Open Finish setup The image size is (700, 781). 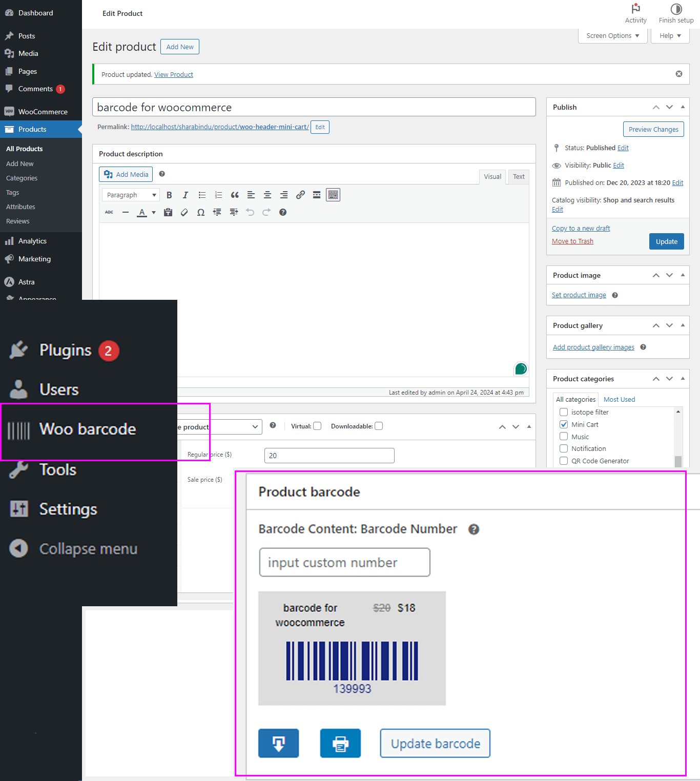coord(676,14)
